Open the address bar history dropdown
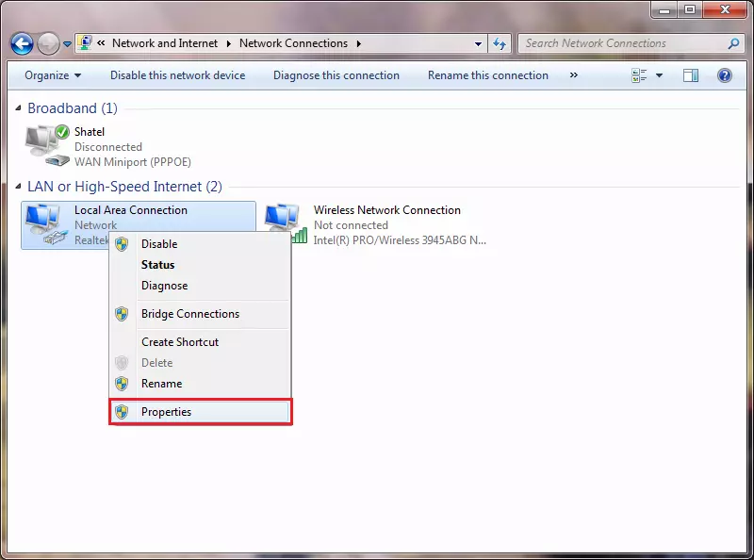 tap(478, 43)
